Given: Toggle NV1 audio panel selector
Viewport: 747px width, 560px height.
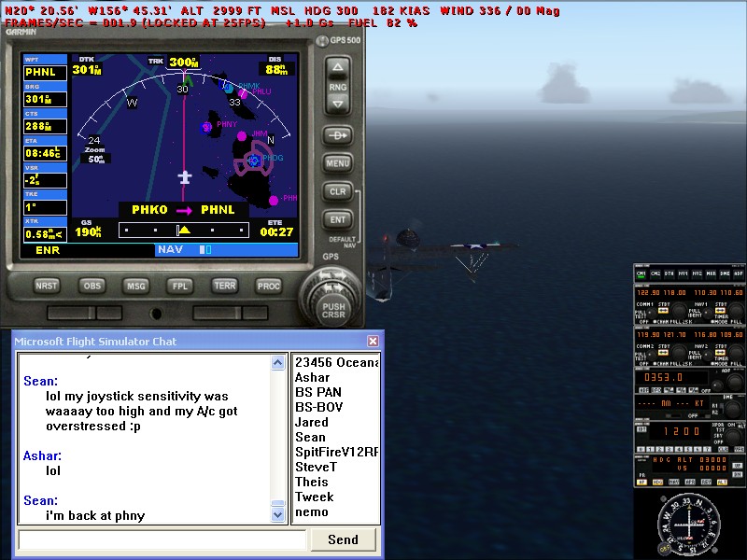Looking at the screenshot, I should coord(684,274).
